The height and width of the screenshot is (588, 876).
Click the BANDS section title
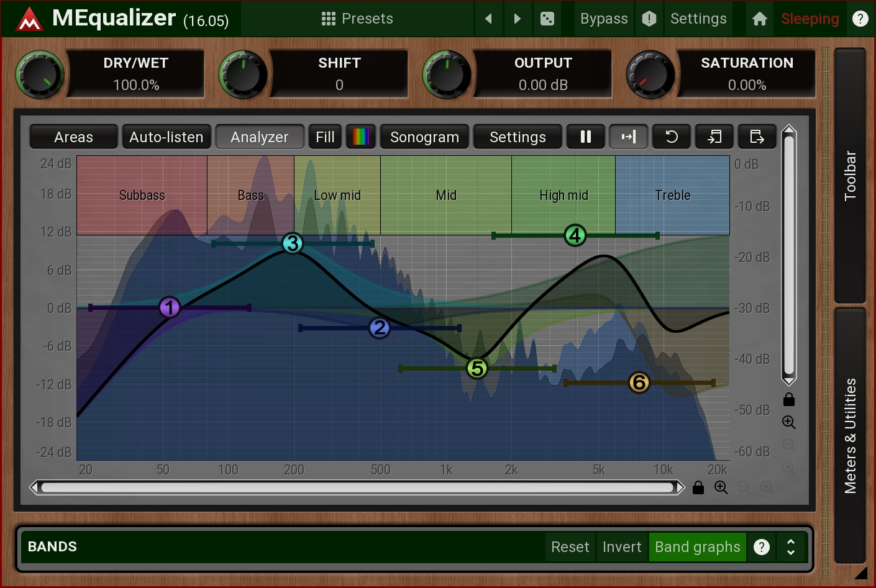[x=52, y=546]
